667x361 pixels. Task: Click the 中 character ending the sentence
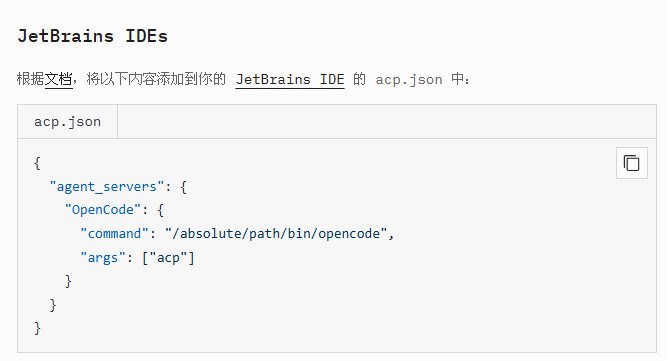(458, 79)
